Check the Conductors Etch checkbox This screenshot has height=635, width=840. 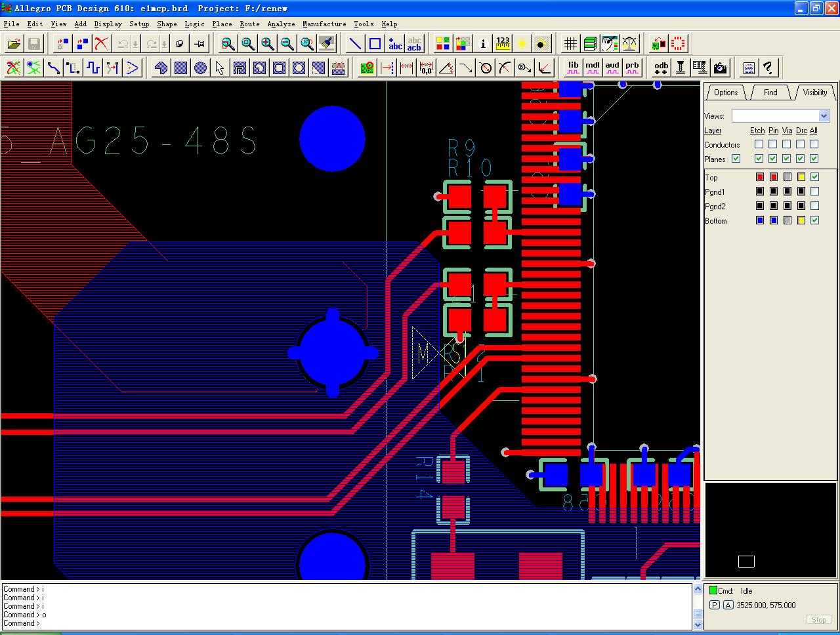tap(759, 144)
